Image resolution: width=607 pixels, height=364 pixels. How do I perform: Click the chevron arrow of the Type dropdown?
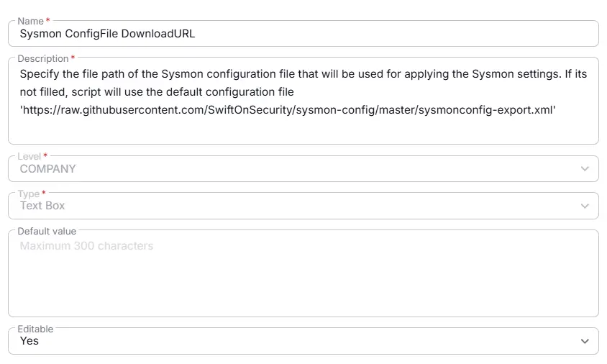point(584,206)
